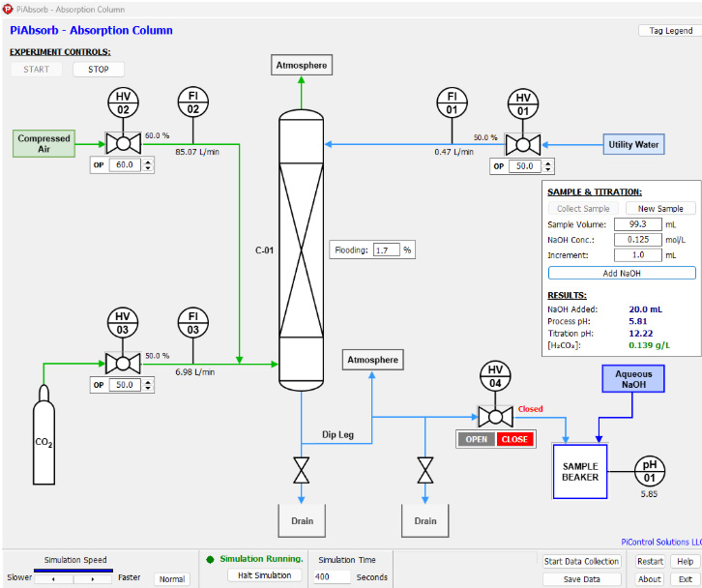
Task: Click the Dip Leg Atmosphere box
Action: tap(373, 360)
